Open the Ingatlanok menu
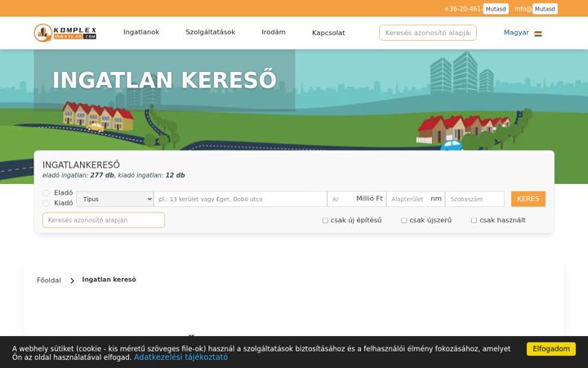Screen dimensions: 588x368 (x=141, y=32)
